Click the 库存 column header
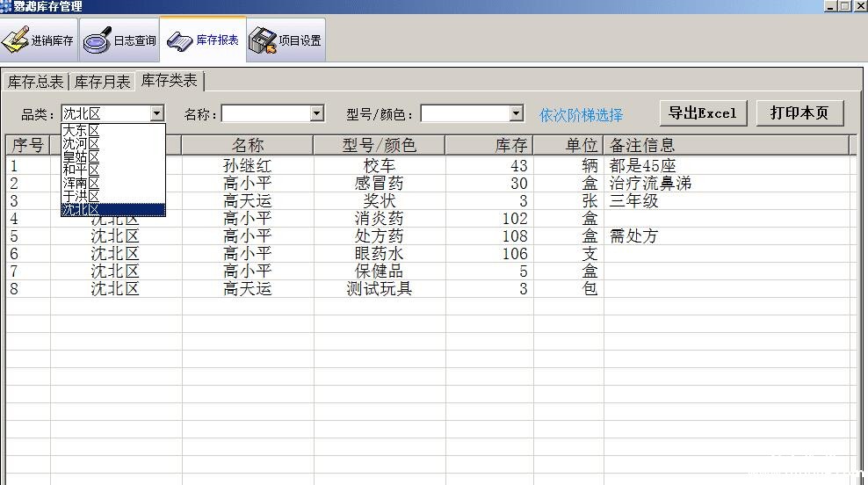This screenshot has height=485, width=868. pyautogui.click(x=489, y=145)
